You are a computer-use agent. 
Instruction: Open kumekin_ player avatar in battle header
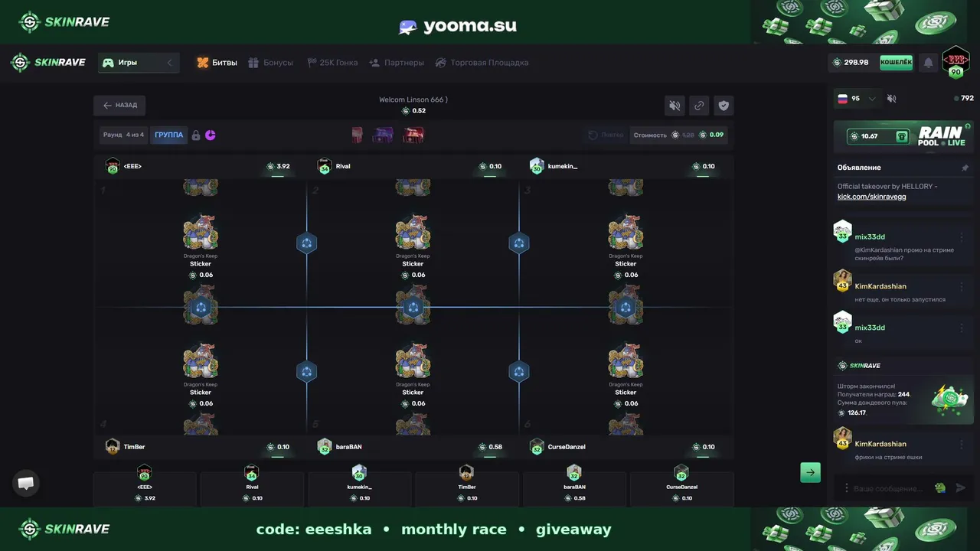pos(537,166)
